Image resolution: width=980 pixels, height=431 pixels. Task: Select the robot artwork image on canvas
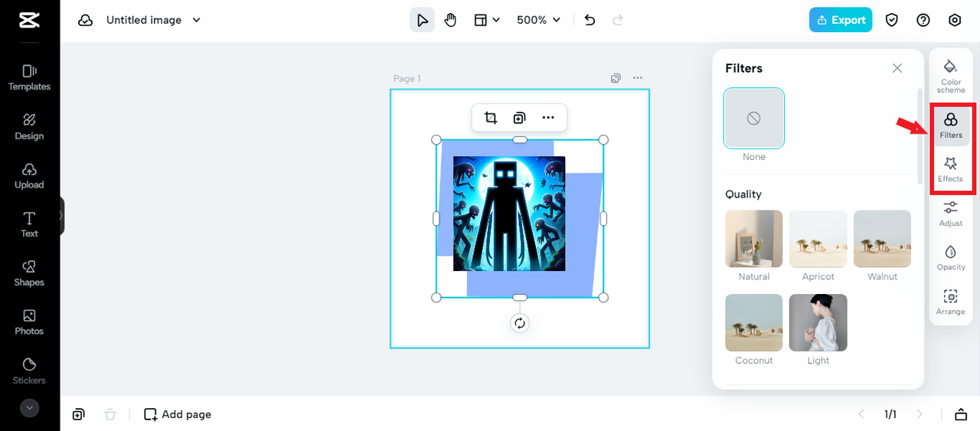tap(509, 214)
